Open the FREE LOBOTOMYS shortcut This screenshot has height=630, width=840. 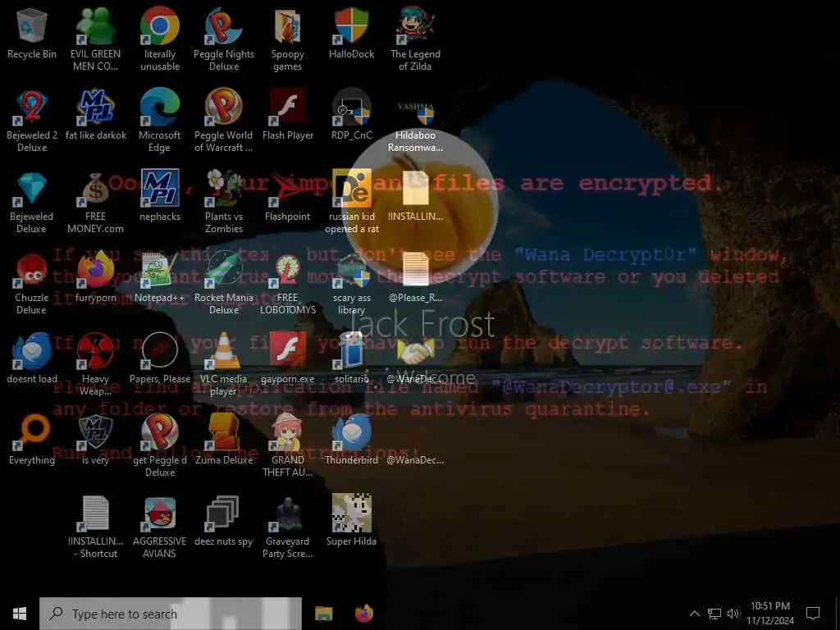coord(288,283)
